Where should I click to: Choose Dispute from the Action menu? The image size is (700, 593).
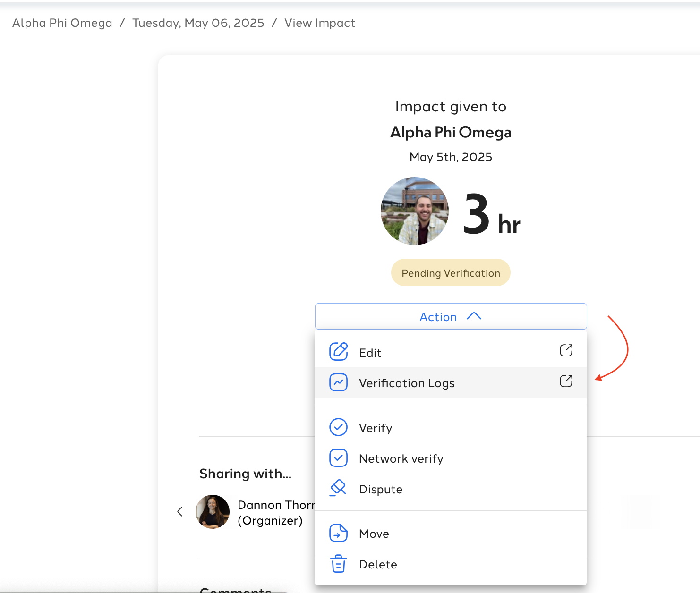pyautogui.click(x=451, y=489)
